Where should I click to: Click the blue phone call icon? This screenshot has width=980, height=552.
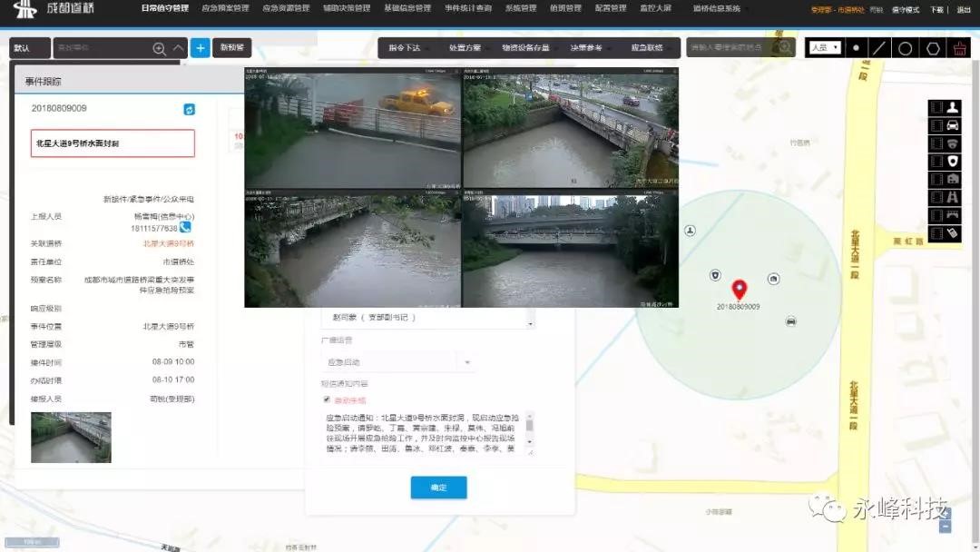[x=185, y=228]
